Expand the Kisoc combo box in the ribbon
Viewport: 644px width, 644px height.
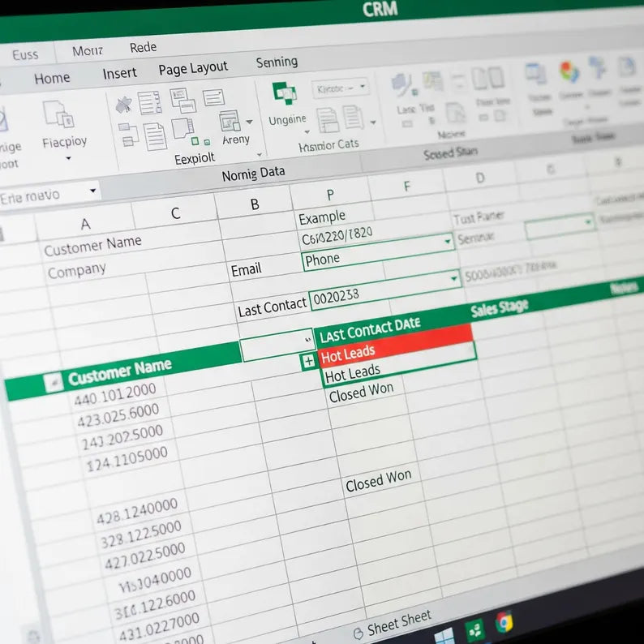click(x=362, y=85)
